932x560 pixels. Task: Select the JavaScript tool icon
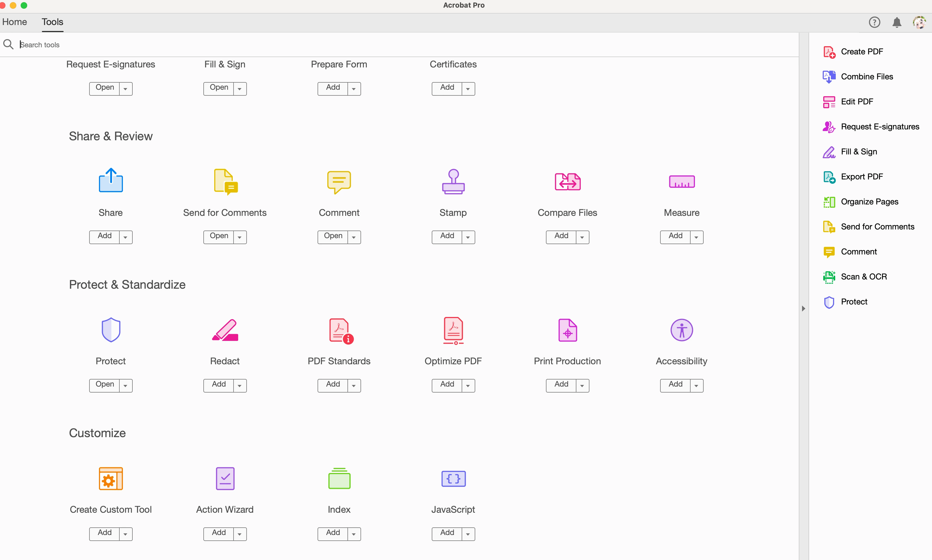point(453,478)
